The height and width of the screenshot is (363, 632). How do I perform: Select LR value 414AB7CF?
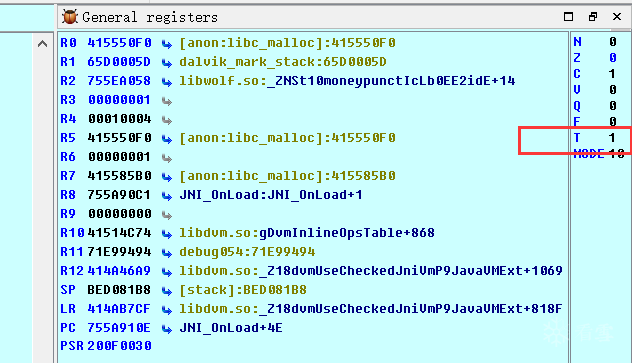(119, 309)
